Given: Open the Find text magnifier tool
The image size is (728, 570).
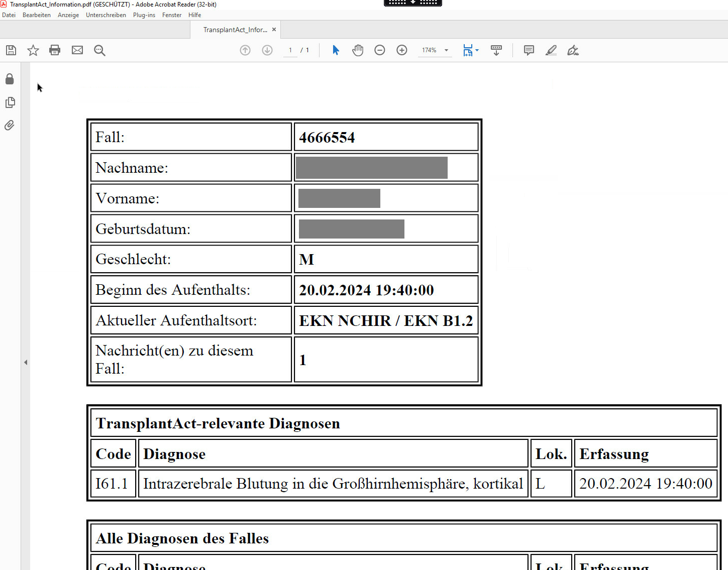Looking at the screenshot, I should coord(99,50).
